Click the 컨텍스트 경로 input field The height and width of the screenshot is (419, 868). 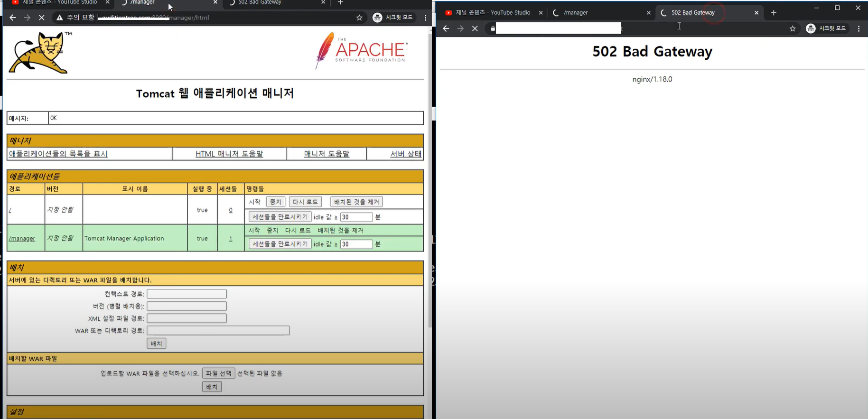click(187, 294)
